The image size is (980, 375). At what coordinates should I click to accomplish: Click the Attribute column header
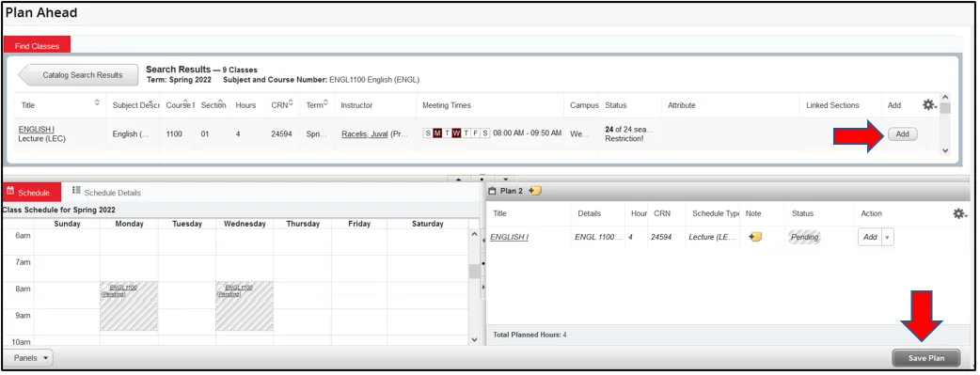pos(681,105)
